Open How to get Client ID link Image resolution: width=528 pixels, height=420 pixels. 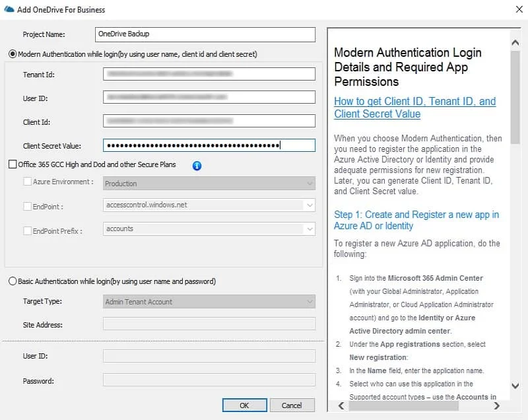point(415,108)
